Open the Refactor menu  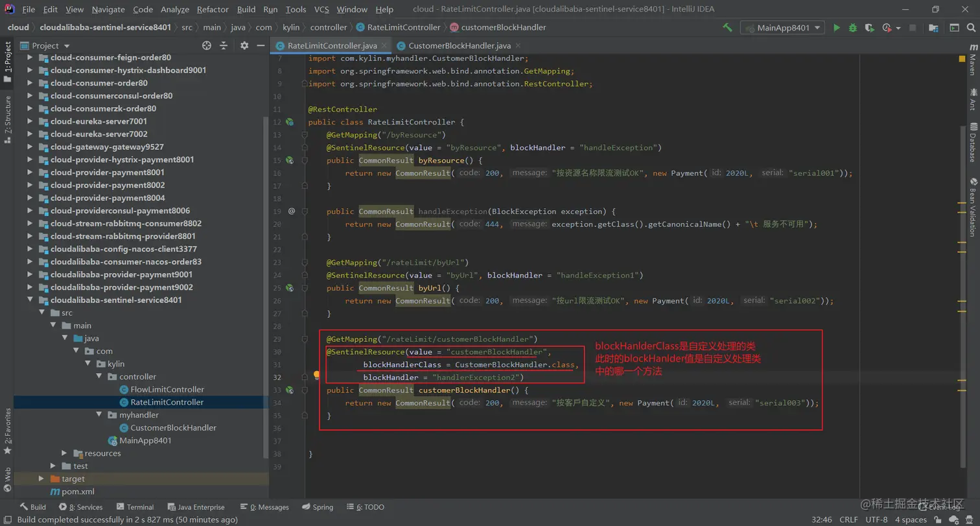213,10
